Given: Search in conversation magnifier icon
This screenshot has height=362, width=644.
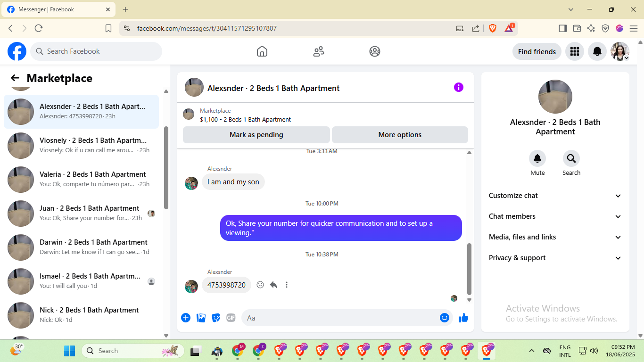Looking at the screenshot, I should pyautogui.click(x=571, y=158).
